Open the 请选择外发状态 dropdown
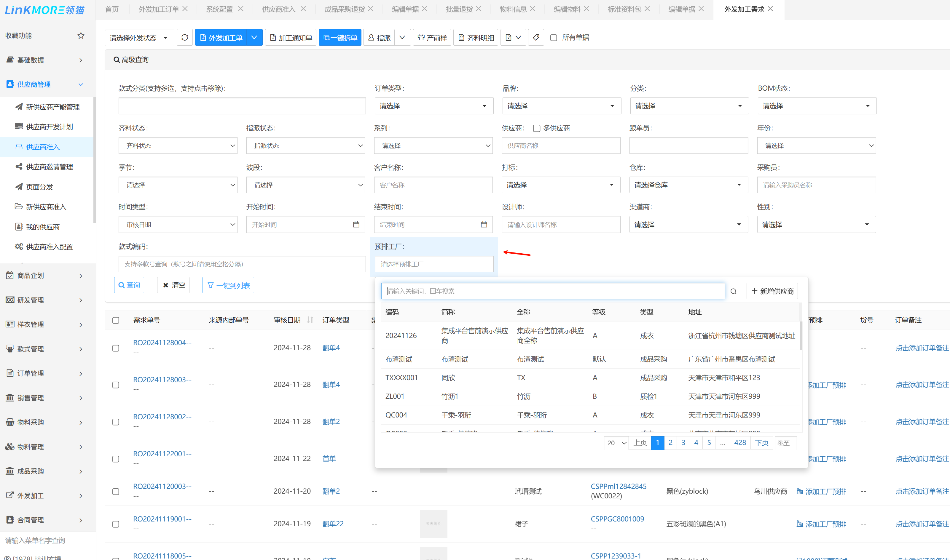The height and width of the screenshot is (560, 950). pyautogui.click(x=139, y=38)
